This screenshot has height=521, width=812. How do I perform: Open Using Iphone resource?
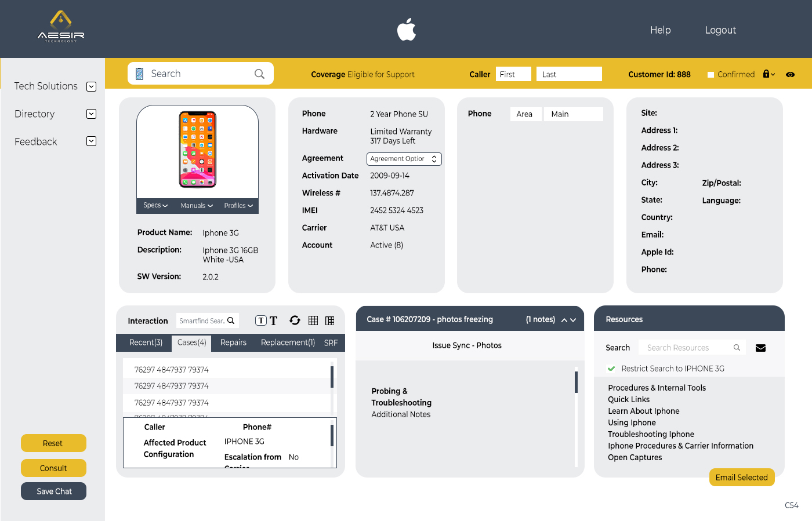(x=632, y=422)
